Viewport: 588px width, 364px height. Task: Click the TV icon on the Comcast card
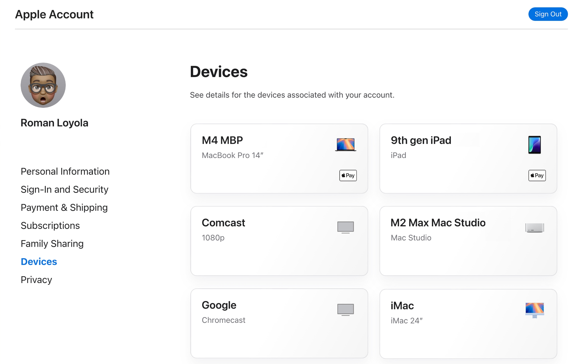(x=345, y=227)
